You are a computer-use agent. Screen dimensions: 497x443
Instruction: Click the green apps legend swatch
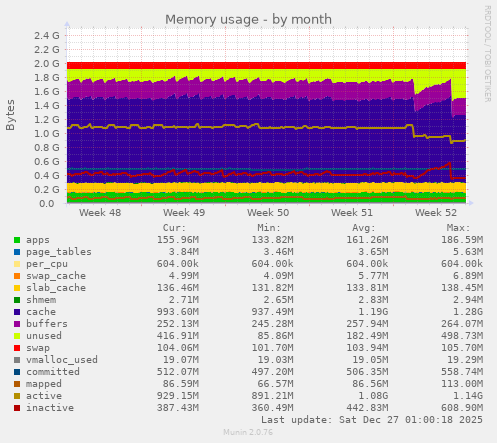click(17, 240)
